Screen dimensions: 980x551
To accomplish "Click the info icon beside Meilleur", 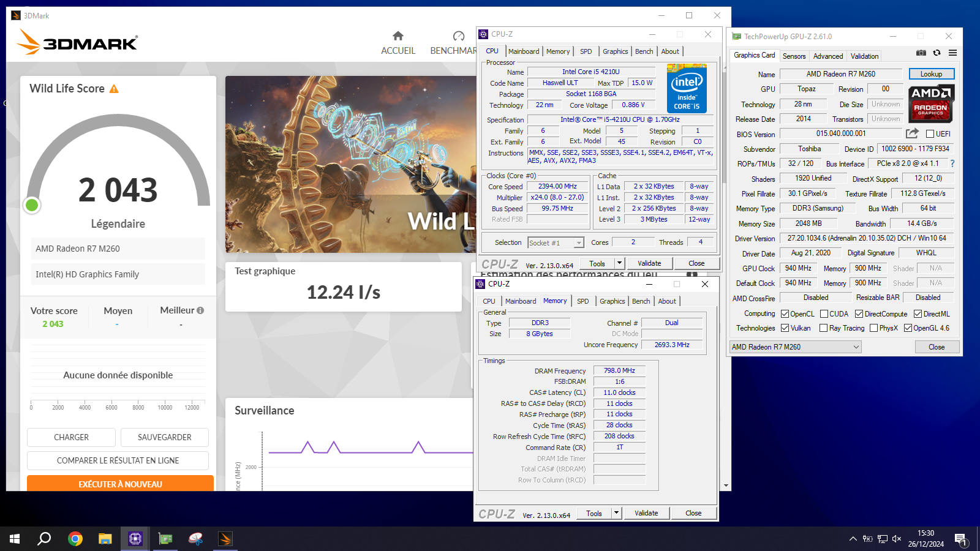I will click(200, 310).
